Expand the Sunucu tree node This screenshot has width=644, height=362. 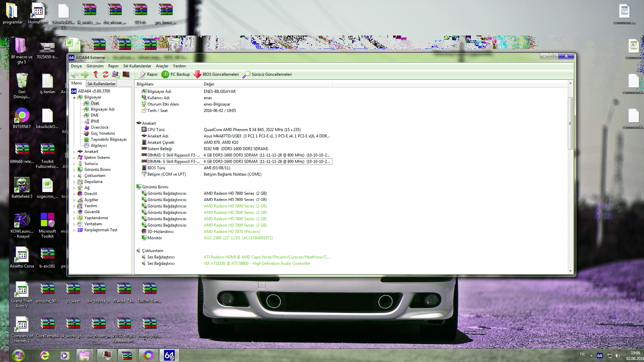click(x=74, y=164)
